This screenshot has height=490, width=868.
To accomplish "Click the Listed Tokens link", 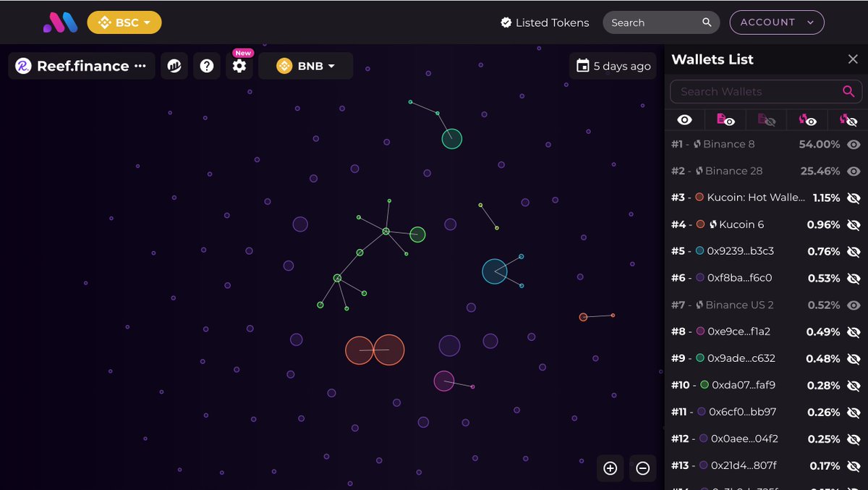I will pos(545,22).
